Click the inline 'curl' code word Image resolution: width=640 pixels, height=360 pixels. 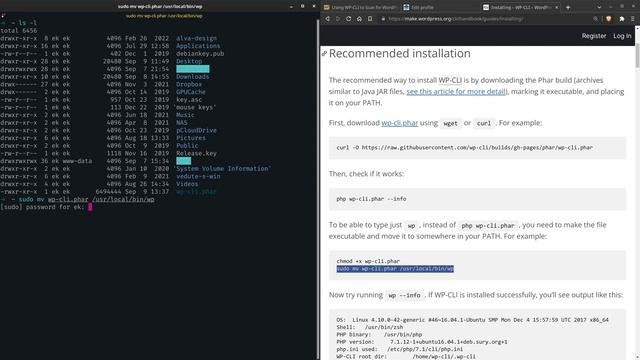click(x=484, y=123)
